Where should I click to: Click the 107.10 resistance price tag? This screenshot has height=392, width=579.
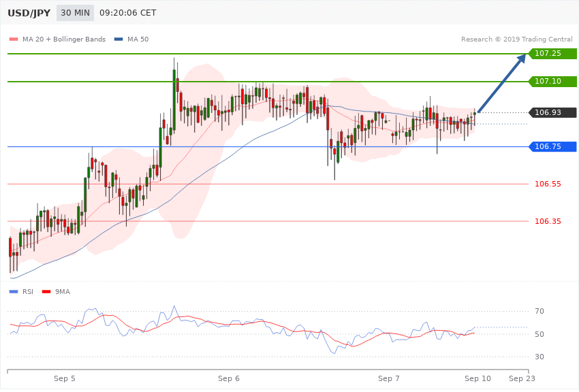coord(552,81)
